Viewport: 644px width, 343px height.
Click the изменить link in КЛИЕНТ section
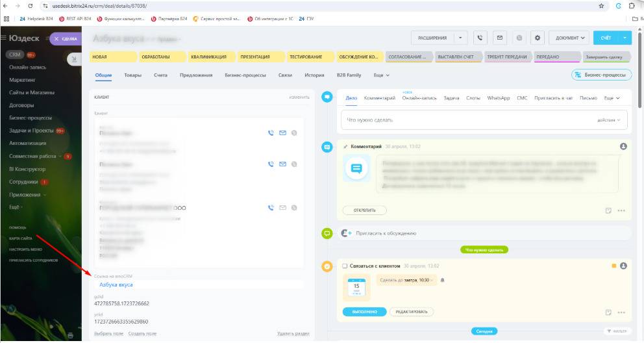tap(299, 97)
